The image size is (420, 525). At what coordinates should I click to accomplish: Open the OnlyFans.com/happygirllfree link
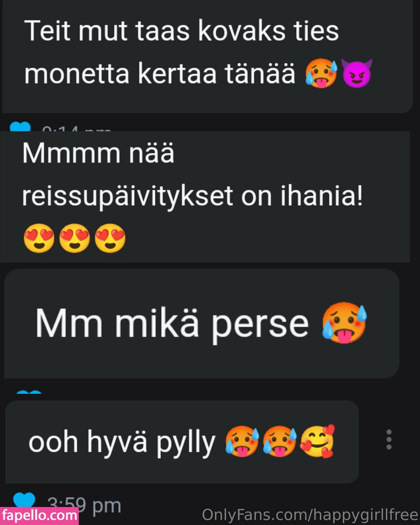click(x=310, y=514)
